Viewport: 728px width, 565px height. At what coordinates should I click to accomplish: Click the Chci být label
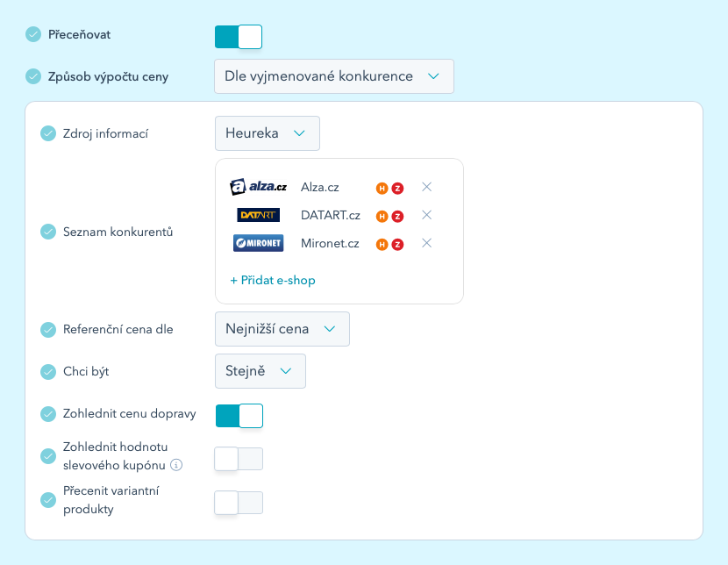pyautogui.click(x=86, y=371)
